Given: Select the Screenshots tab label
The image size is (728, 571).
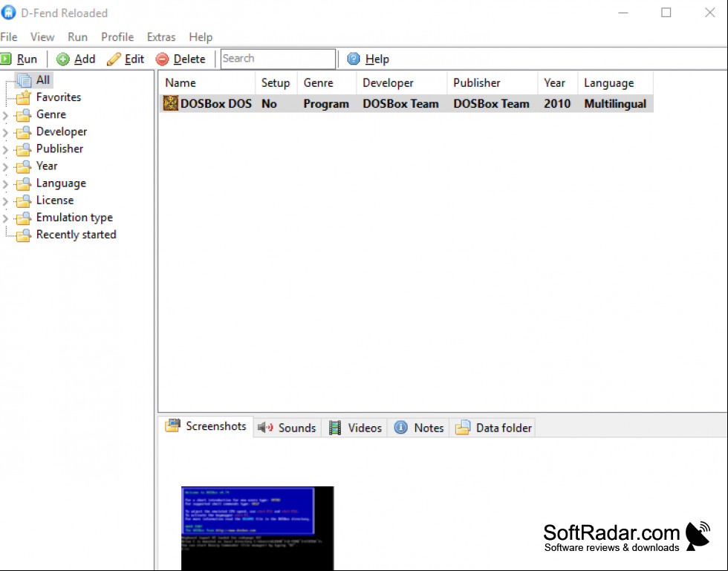Looking at the screenshot, I should (x=216, y=425).
